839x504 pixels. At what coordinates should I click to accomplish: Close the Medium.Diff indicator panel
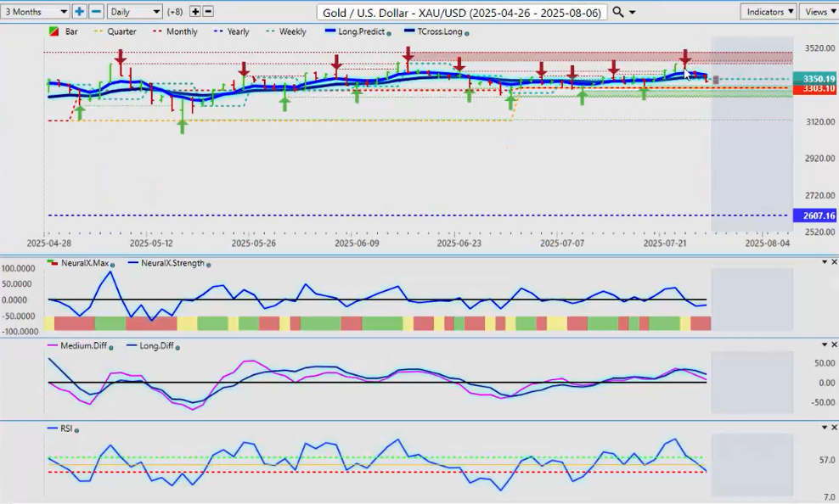coord(833,344)
